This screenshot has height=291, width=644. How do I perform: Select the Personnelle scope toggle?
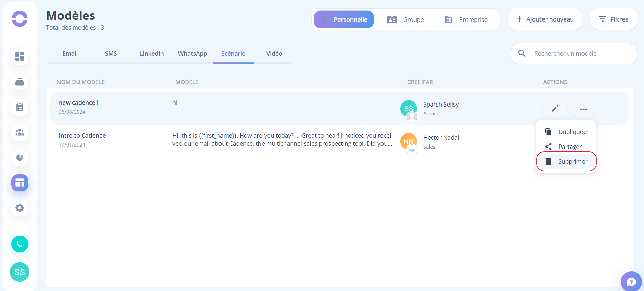pyautogui.click(x=344, y=19)
